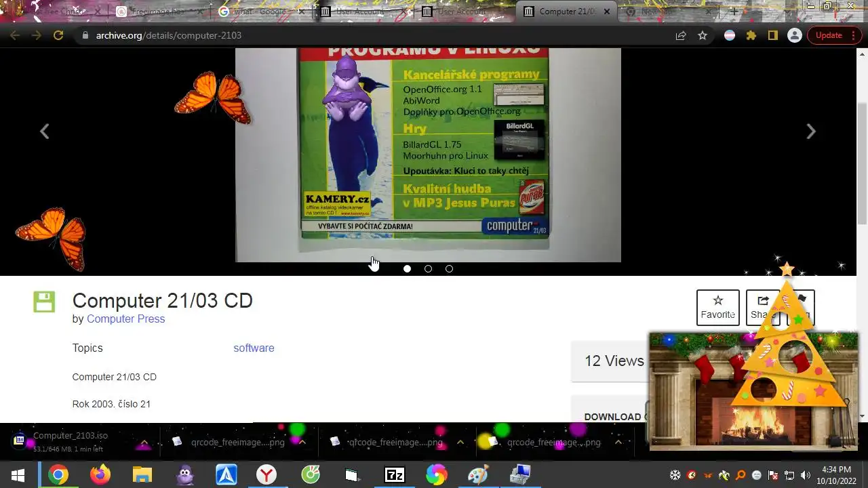Expand options for the Computer_2103.iso download

[144, 443]
